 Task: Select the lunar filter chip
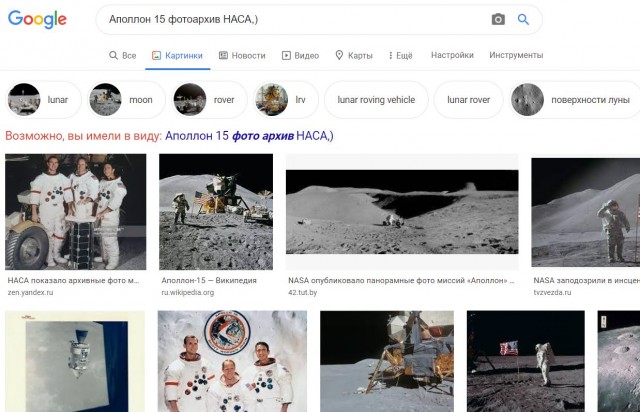[43, 100]
